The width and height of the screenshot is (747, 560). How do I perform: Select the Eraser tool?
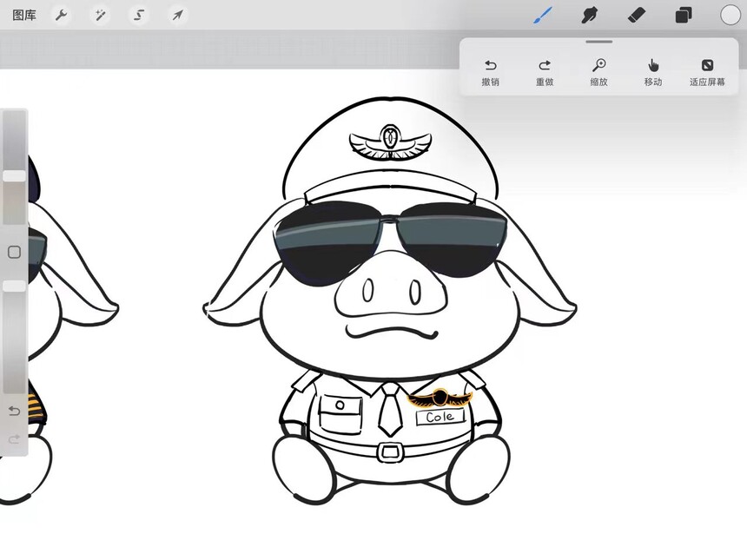coord(637,16)
